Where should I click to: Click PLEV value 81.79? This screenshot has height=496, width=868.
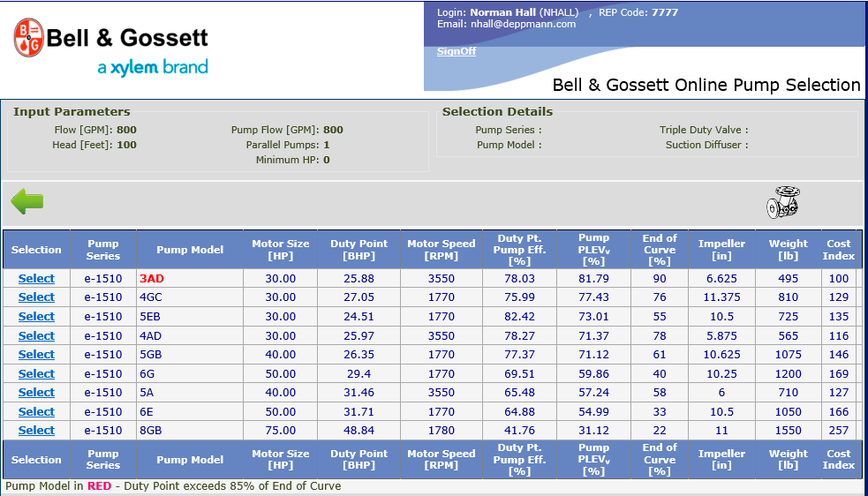pyautogui.click(x=593, y=278)
